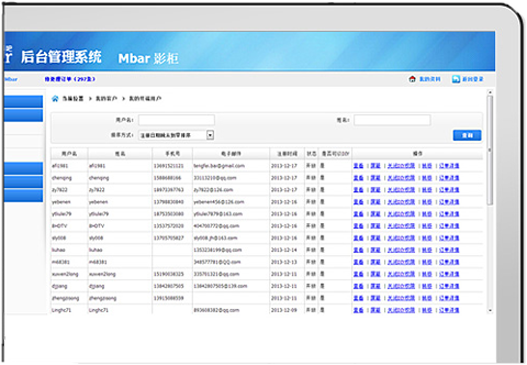
Task: Click phone number 13691521121
Action: 169,166
